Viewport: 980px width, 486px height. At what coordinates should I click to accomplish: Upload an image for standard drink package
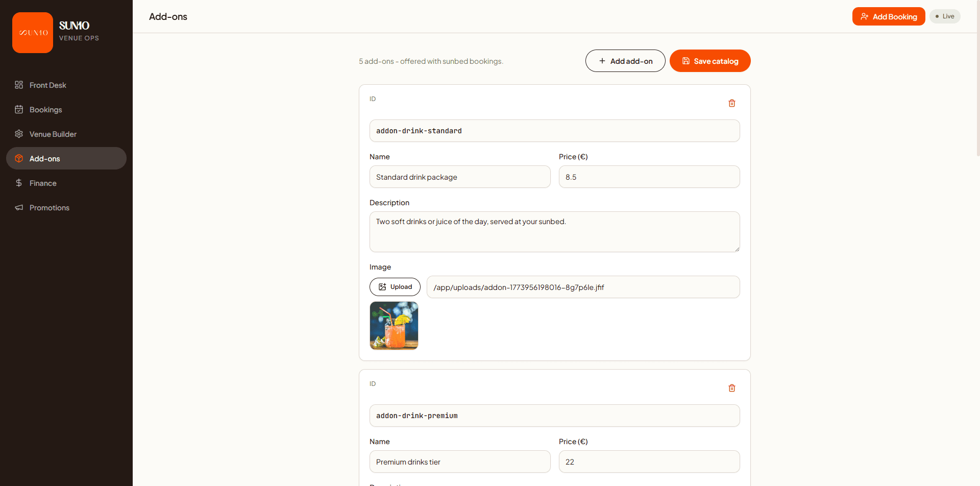395,287
